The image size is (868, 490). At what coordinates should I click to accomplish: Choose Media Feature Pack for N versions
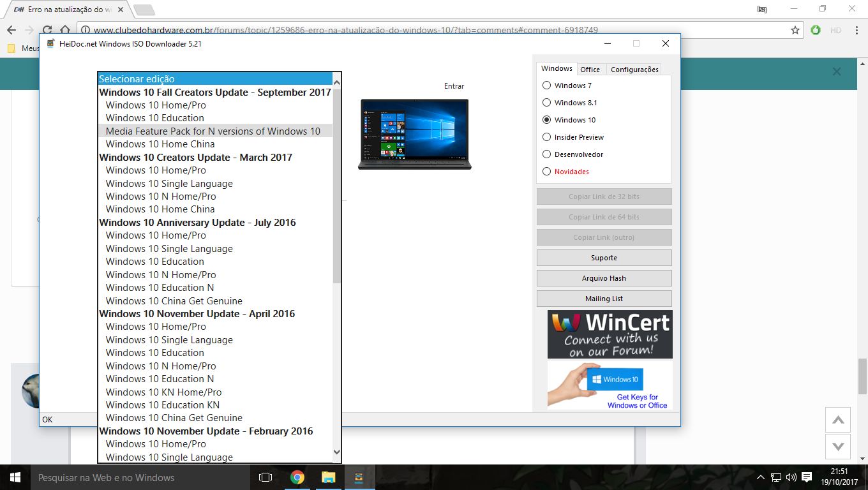click(x=215, y=131)
